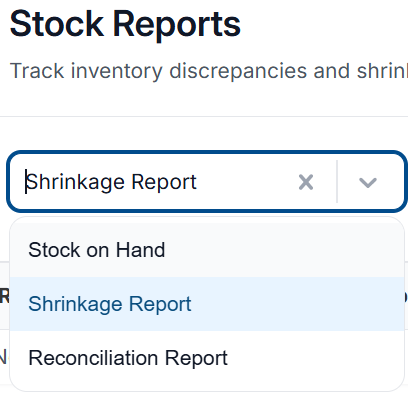Click the separator line beside the chevron

tap(337, 182)
